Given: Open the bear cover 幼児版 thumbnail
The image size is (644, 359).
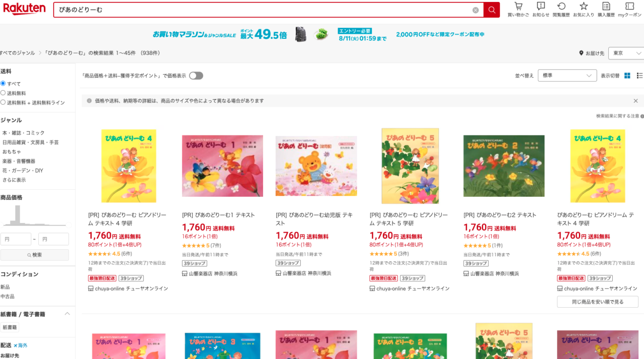Looking at the screenshot, I should (x=316, y=166).
